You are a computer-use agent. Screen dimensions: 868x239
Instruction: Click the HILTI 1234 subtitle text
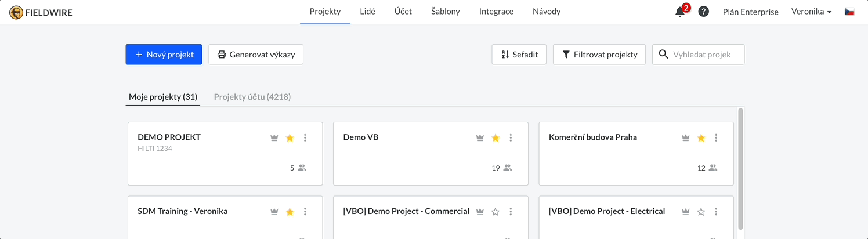[155, 149]
